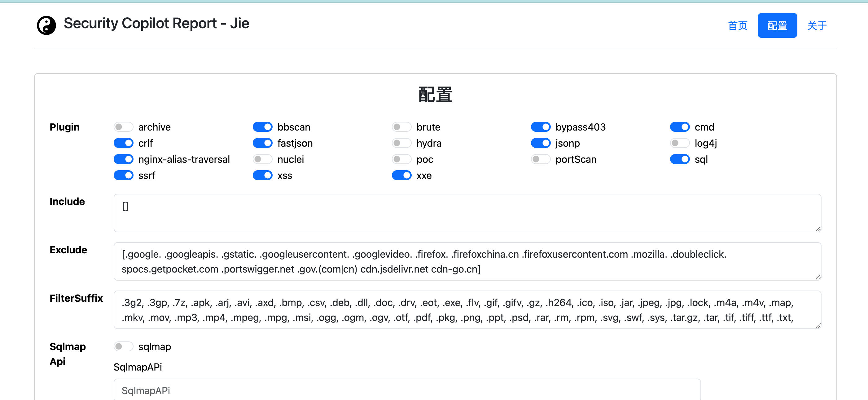Disable the xss plugin toggle
The height and width of the screenshot is (400, 868).
pos(262,176)
